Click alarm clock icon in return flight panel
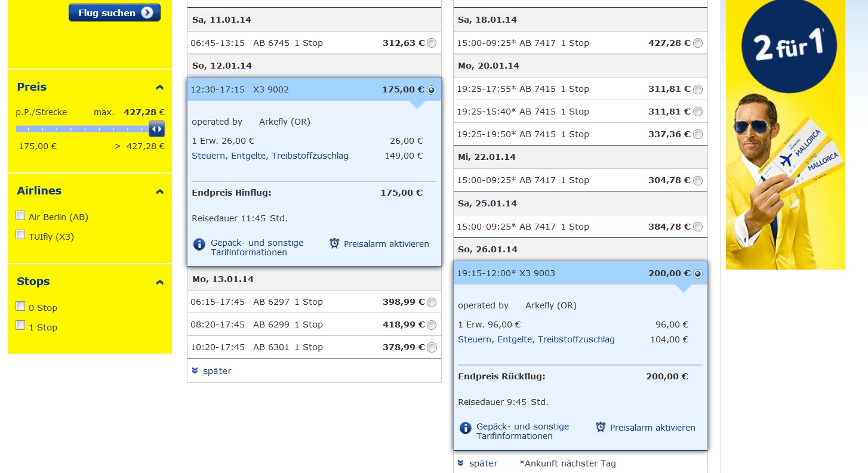 601,427
